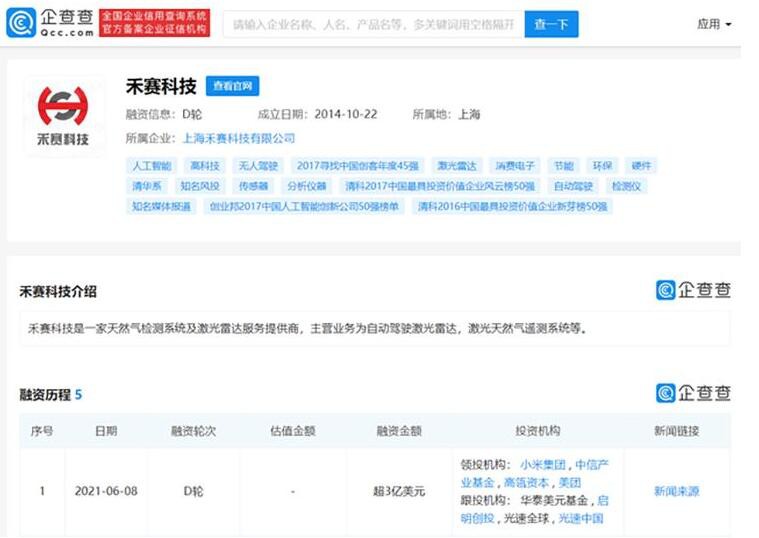Click the 禾赛科技 company logo image
Image resolution: width=759 pixels, height=538 pixels.
point(63,116)
